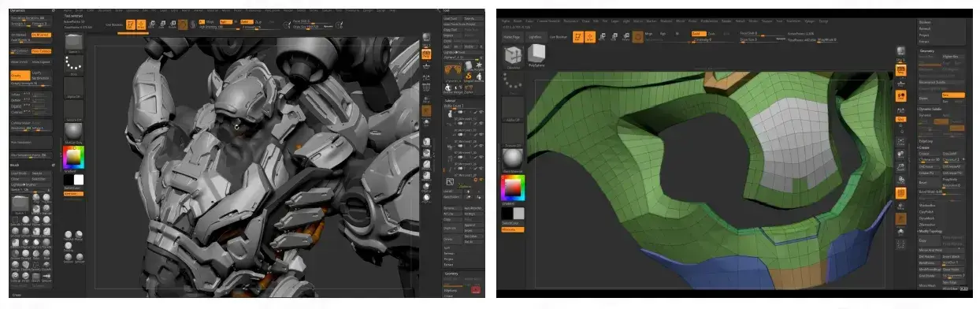Screen dimensions: 980x309
Task: Expand the Dynamic Subdiv section
Action: [934, 108]
